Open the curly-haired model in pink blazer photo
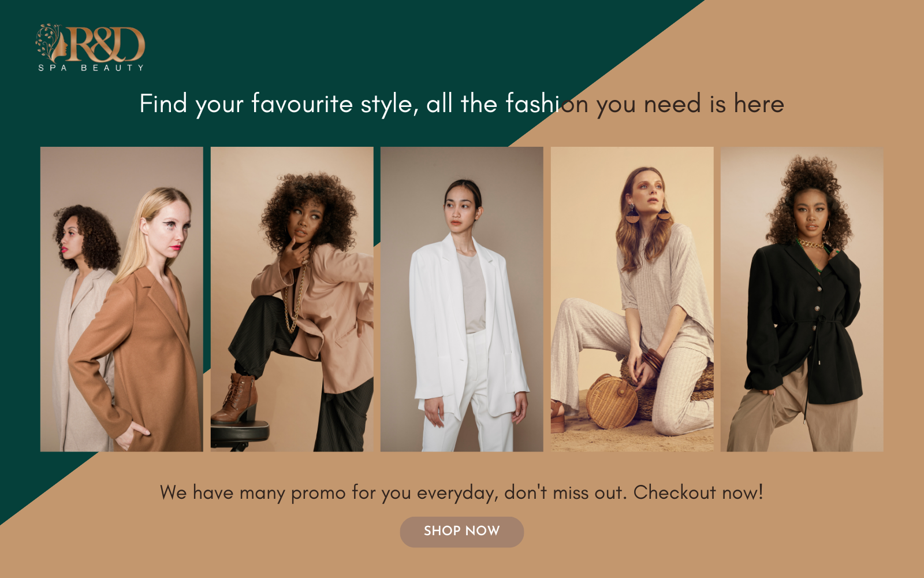This screenshot has width=924, height=578. pos(292,299)
